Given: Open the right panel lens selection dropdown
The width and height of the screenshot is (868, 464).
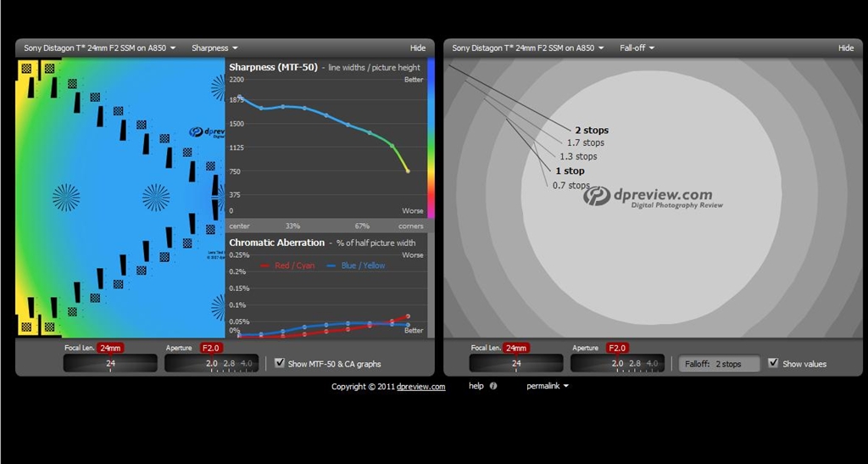Looking at the screenshot, I should [528, 48].
